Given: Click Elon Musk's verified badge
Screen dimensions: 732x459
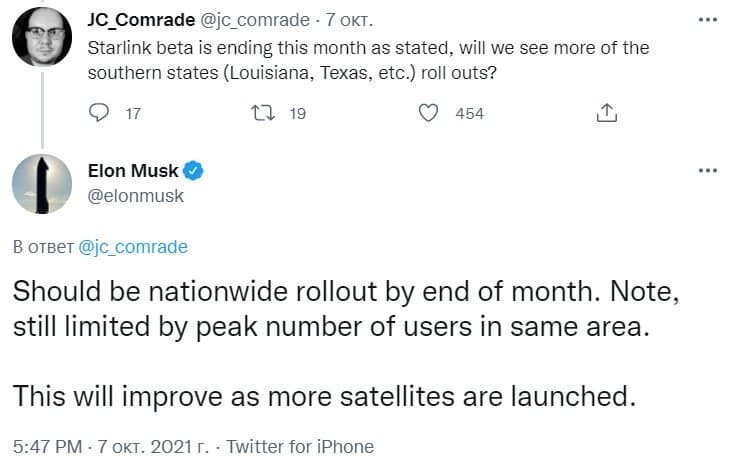Looking at the screenshot, I should point(194,171).
